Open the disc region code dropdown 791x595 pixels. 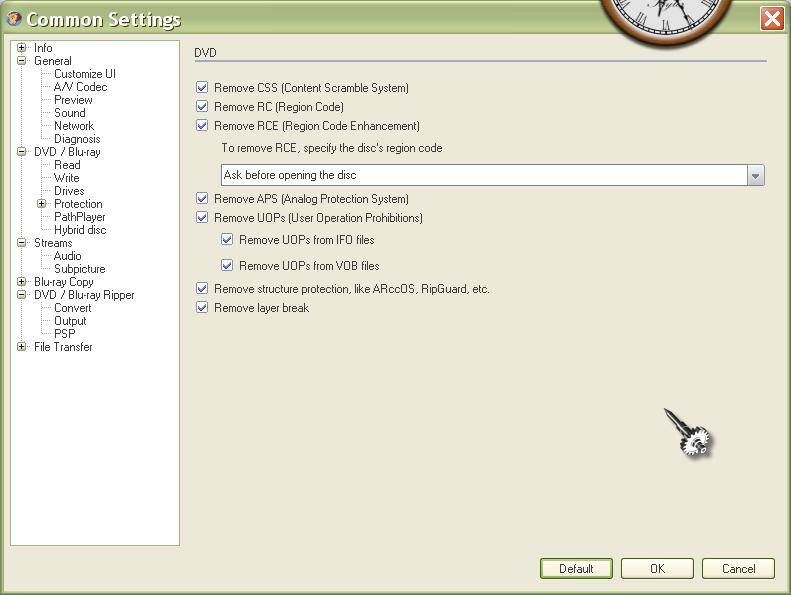coord(755,175)
